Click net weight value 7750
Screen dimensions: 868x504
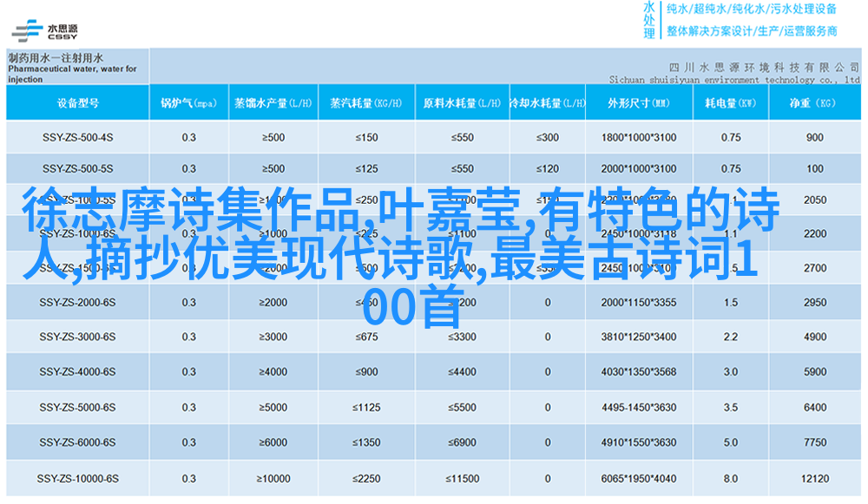(x=815, y=442)
